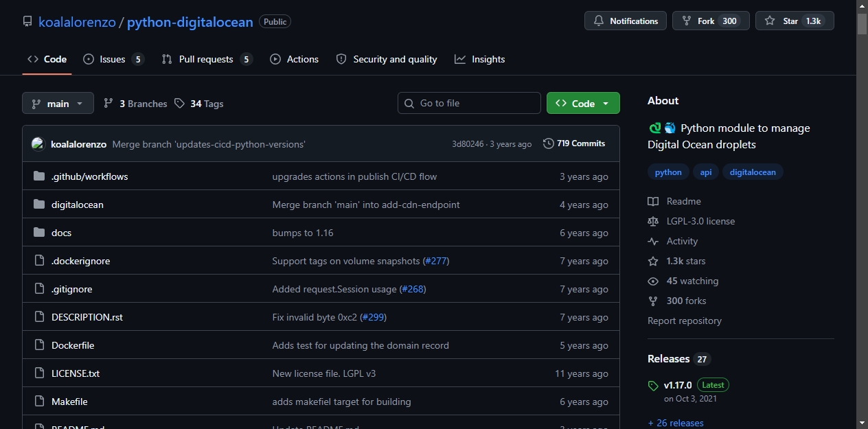Click the 719 Commits link
This screenshot has height=429, width=868.
click(x=574, y=143)
